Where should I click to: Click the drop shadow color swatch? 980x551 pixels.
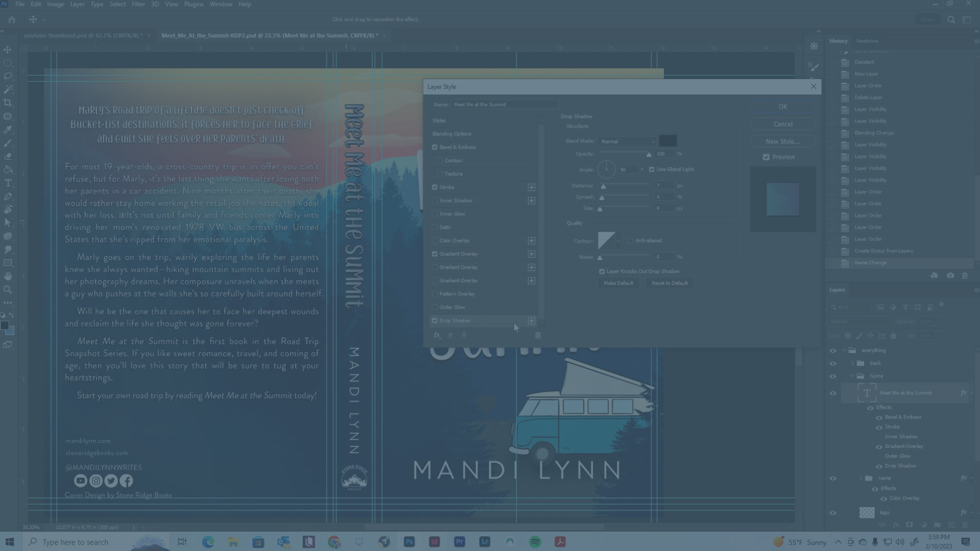pyautogui.click(x=668, y=141)
